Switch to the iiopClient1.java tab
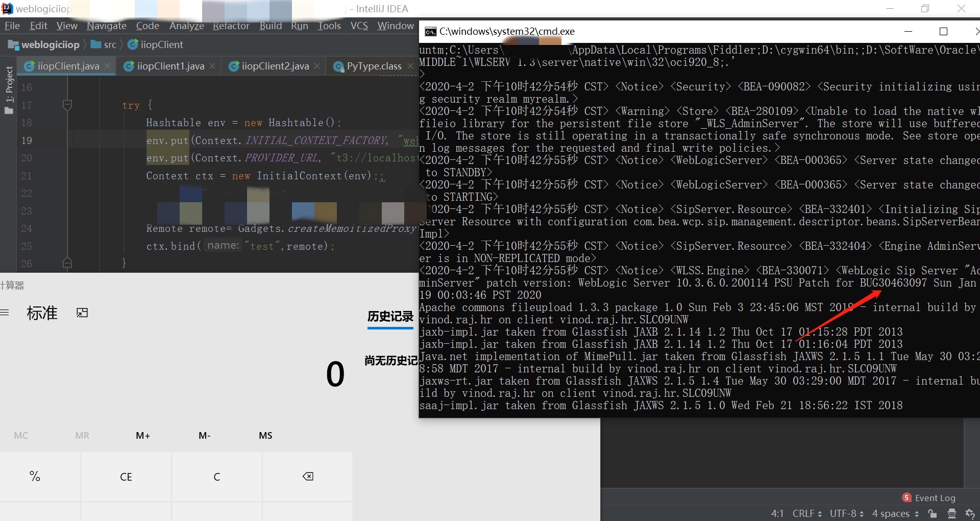This screenshot has width=980, height=521. [x=170, y=66]
